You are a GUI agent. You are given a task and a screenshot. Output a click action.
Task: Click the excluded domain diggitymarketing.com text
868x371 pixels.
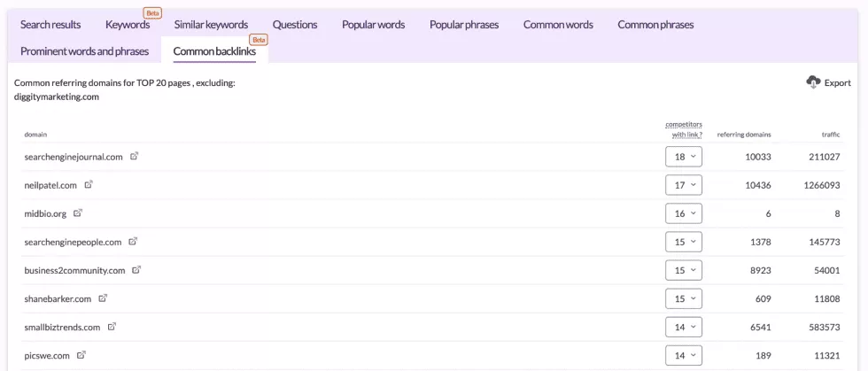[57, 97]
